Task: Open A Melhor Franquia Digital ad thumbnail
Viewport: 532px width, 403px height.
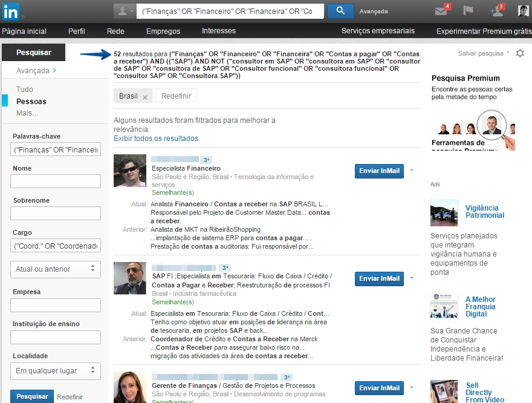Action: coord(444,307)
